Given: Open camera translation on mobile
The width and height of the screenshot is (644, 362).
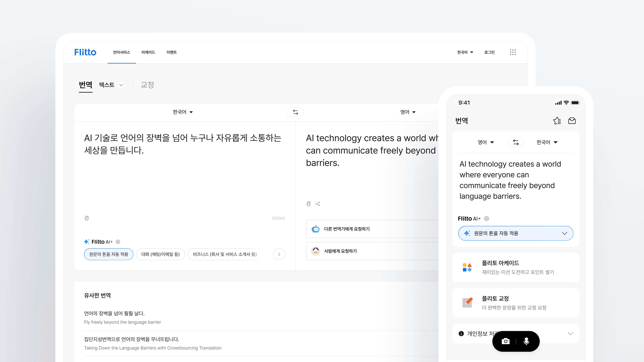Looking at the screenshot, I should 505,341.
